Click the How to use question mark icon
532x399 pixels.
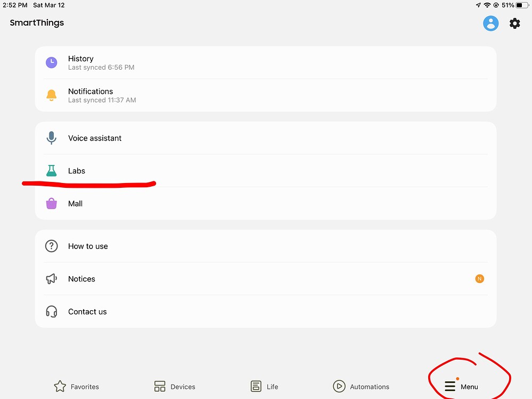click(x=51, y=246)
